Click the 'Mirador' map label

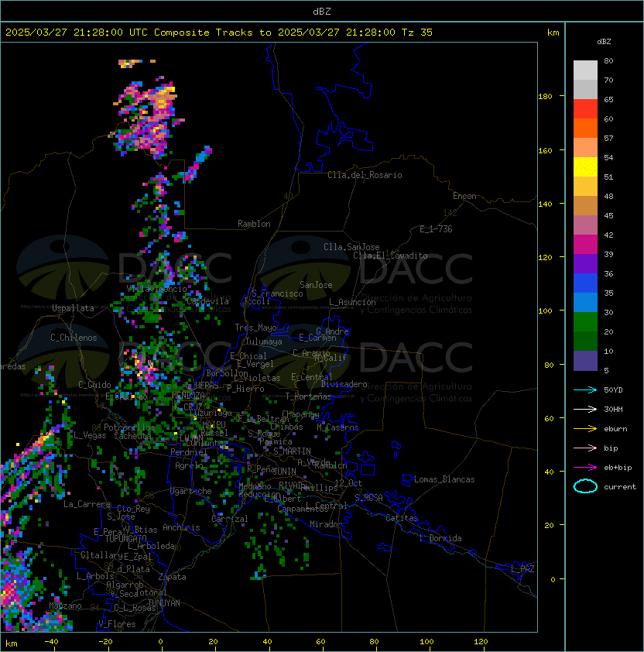point(327,525)
